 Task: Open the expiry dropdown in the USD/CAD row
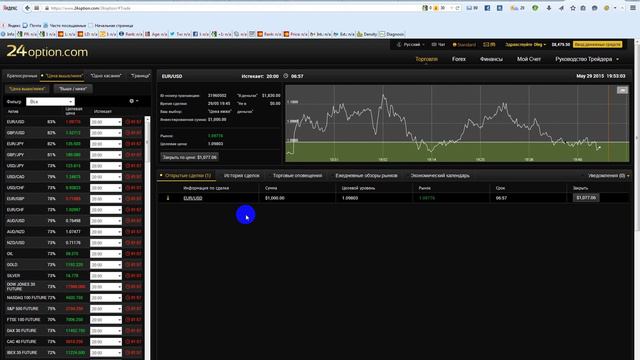click(x=106, y=177)
